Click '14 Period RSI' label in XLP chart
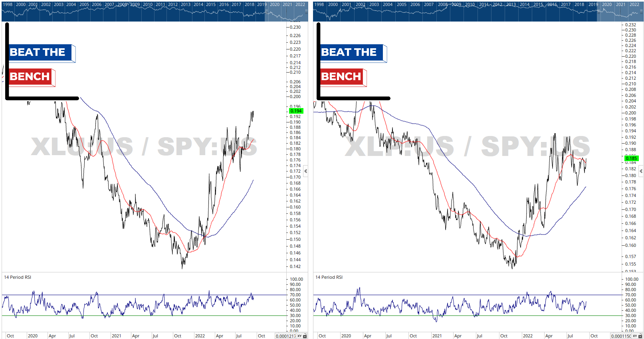644x339 pixels. [x=329, y=277]
